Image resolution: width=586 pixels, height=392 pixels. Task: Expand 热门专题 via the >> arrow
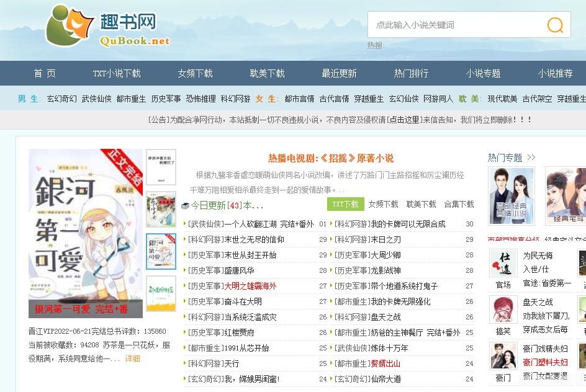pyautogui.click(x=531, y=157)
